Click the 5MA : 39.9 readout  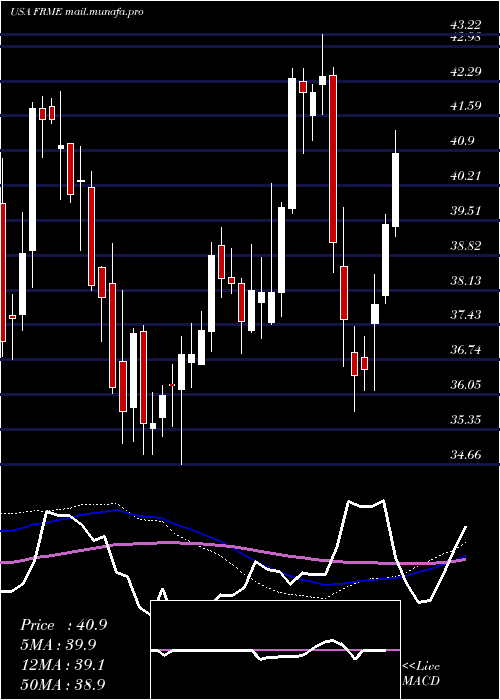point(58,645)
